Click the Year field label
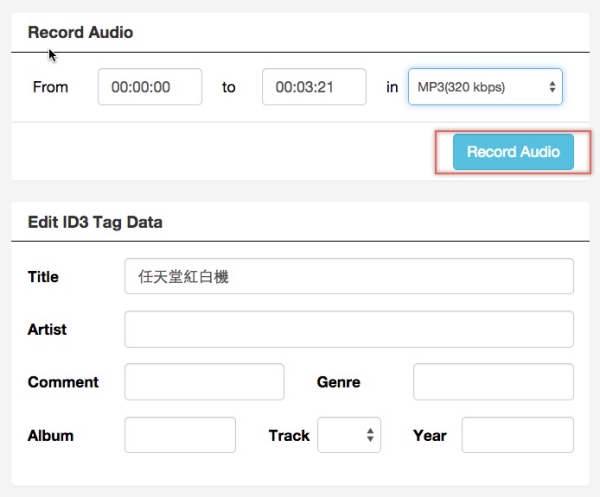The width and height of the screenshot is (600, 497). (x=429, y=435)
